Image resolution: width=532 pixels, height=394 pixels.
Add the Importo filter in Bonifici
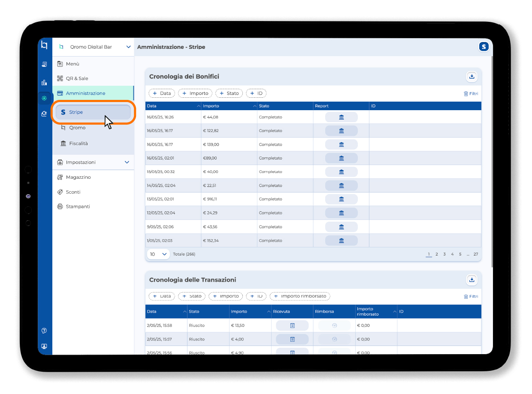195,93
